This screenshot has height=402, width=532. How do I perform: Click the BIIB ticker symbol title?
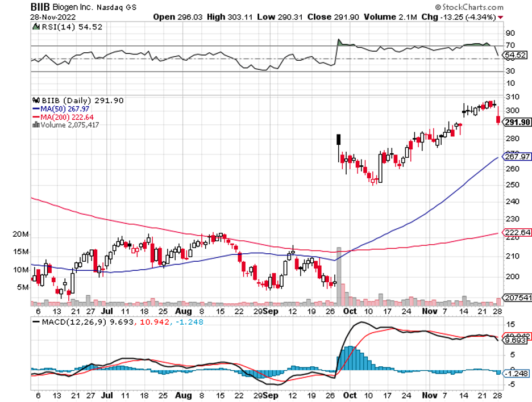(x=40, y=7)
